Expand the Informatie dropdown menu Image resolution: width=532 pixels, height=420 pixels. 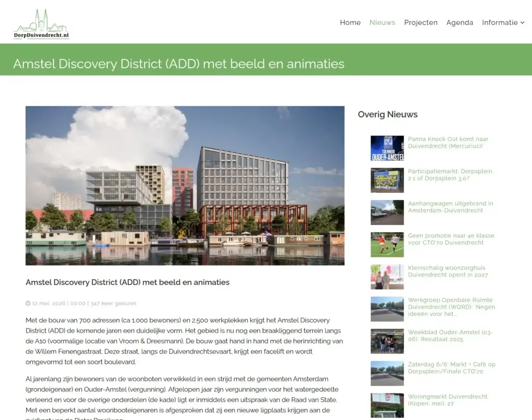tap(503, 22)
